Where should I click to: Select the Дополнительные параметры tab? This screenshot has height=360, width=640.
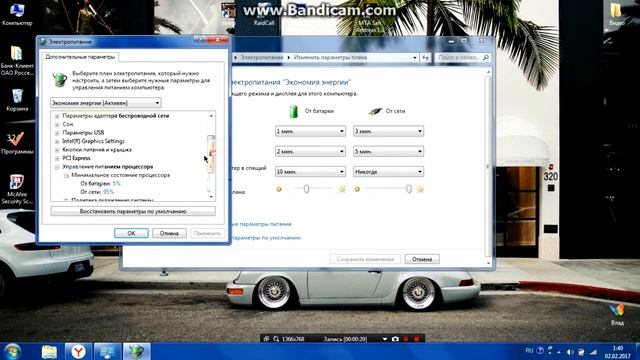80,57
